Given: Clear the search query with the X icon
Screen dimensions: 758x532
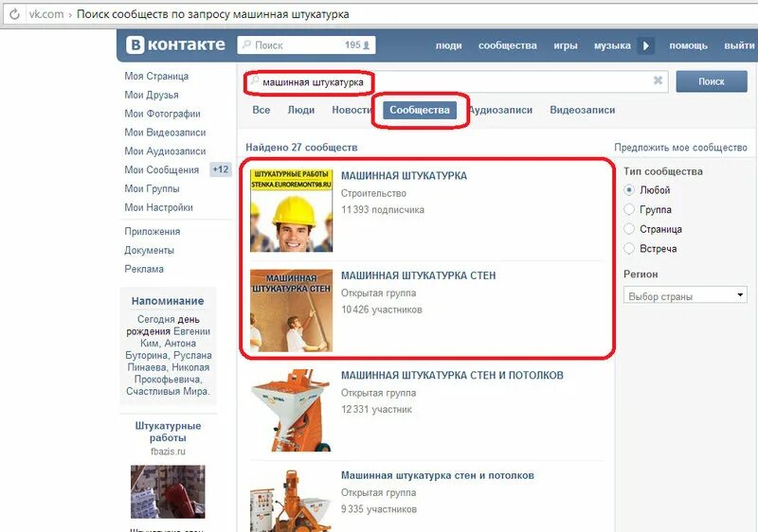Looking at the screenshot, I should 658,80.
